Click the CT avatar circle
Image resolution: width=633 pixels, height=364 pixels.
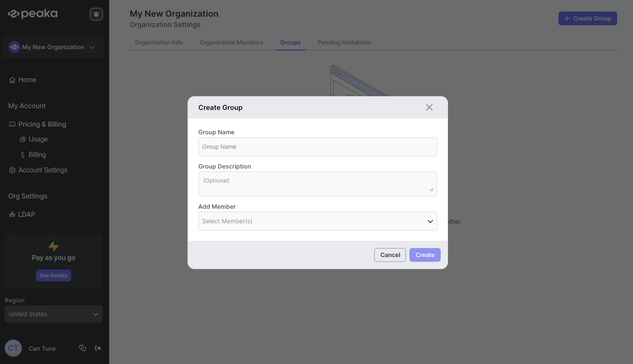13,348
